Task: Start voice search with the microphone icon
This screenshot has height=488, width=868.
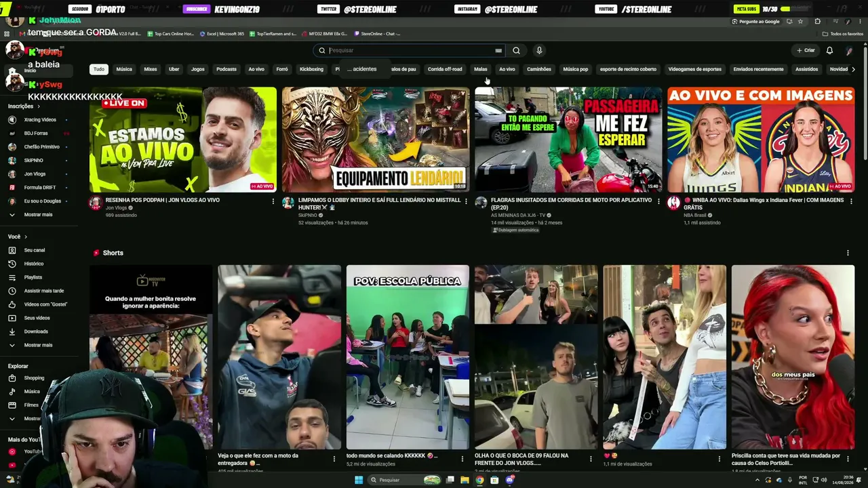Action: pos(539,50)
